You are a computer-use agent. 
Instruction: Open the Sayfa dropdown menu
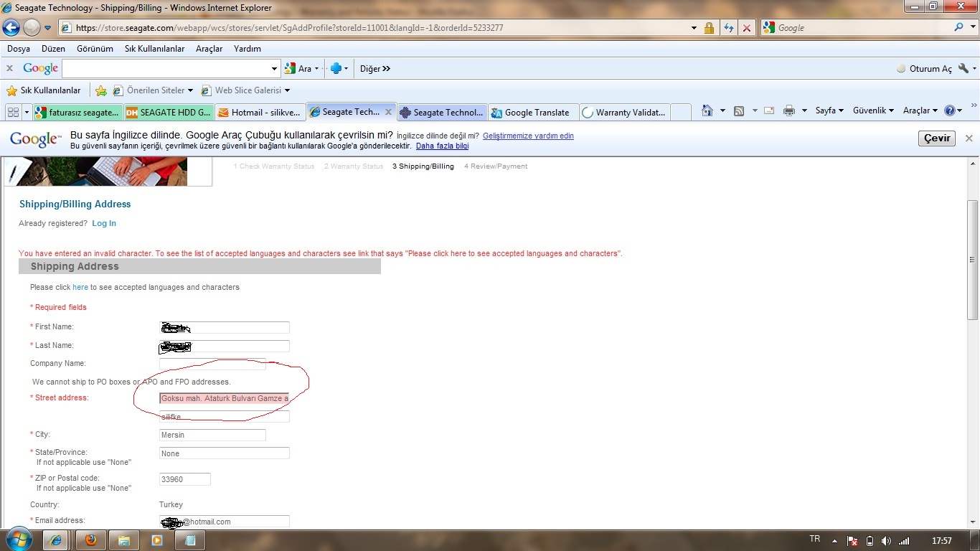point(830,110)
